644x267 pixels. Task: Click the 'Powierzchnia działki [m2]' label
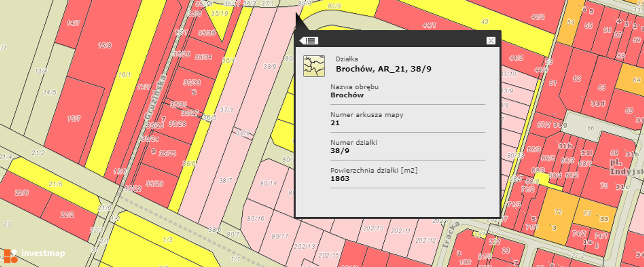374,170
